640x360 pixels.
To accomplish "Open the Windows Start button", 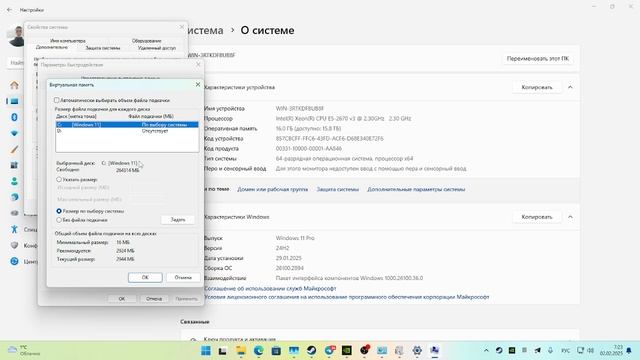I will click(206, 350).
